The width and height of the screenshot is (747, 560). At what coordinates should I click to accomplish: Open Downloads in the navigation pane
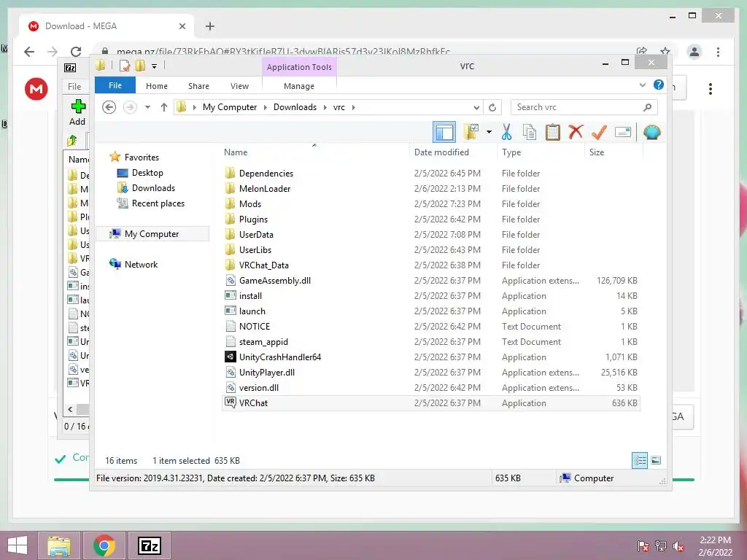coord(153,188)
